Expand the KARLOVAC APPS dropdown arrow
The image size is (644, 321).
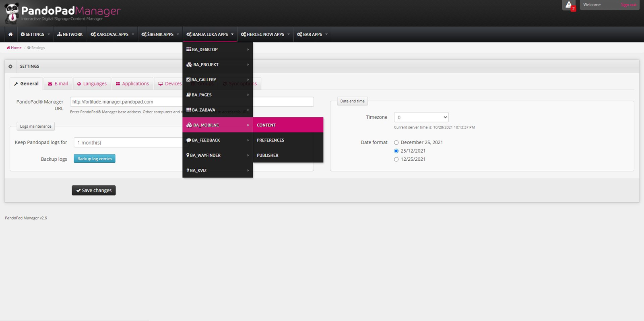(x=133, y=34)
